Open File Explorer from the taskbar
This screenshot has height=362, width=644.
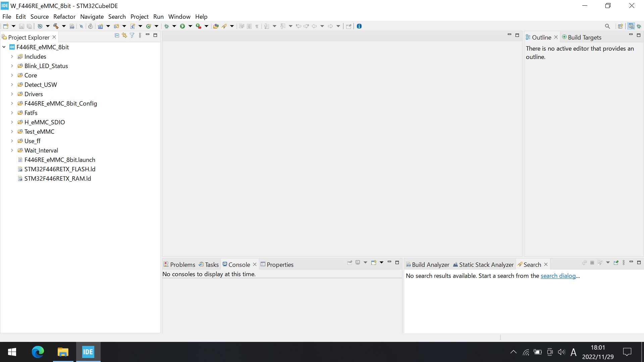(x=63, y=352)
